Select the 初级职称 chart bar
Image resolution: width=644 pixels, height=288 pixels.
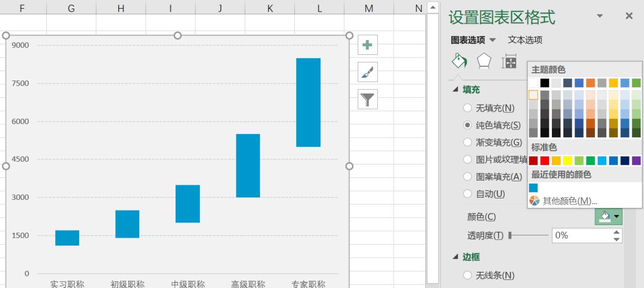(x=127, y=224)
